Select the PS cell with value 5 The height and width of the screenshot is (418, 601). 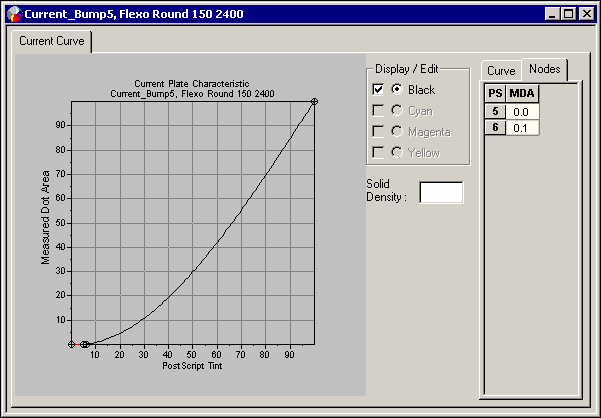495,111
